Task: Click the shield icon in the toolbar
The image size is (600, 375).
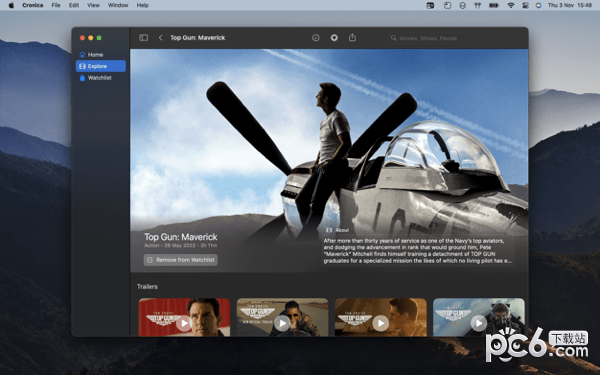Action: (334, 38)
